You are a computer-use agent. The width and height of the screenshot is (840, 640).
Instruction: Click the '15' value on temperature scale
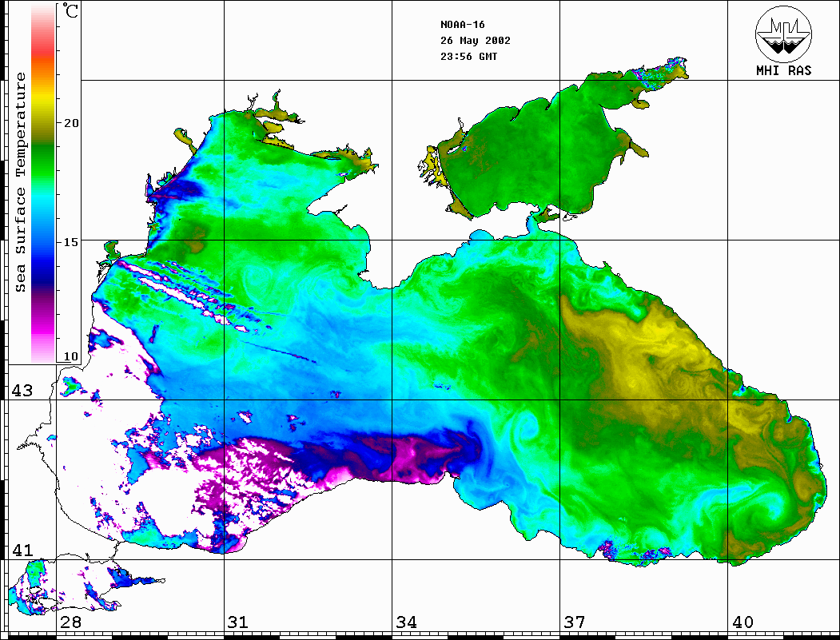[71, 242]
